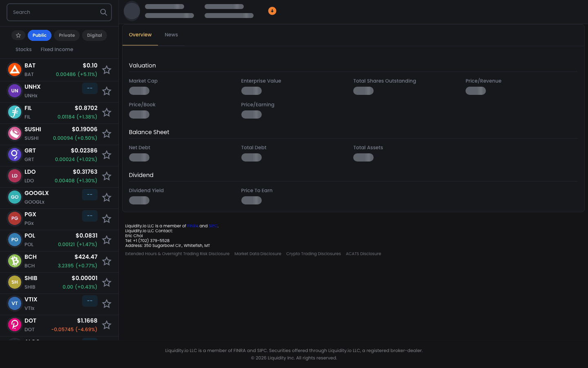Image resolution: width=588 pixels, height=368 pixels.
Task: Click the SUSHI token logo
Action: pos(15,133)
